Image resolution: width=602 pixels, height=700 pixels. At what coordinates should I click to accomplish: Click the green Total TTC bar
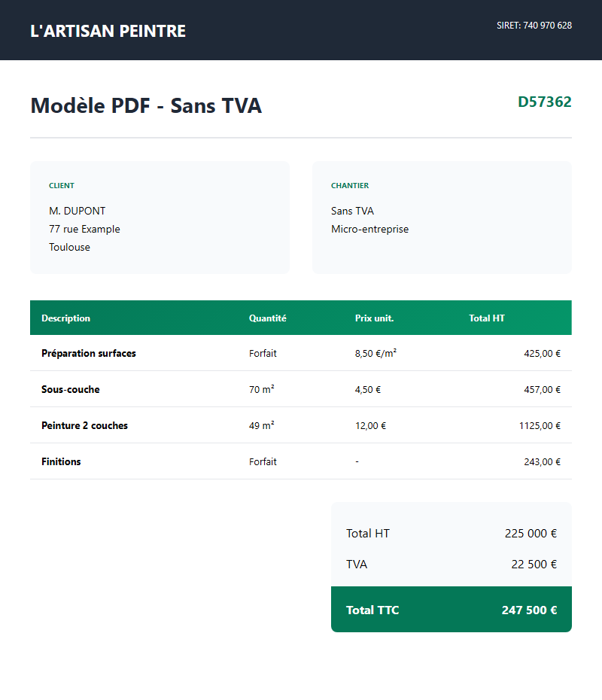pos(451,610)
